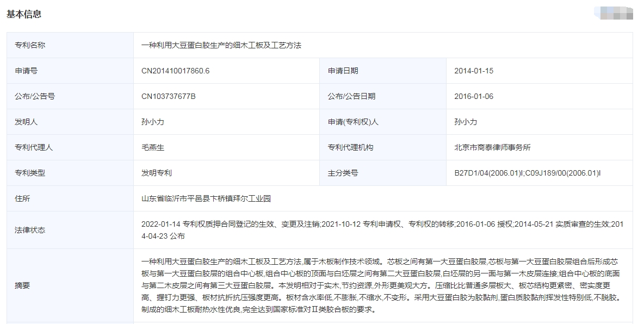The width and height of the screenshot is (644, 324).
Task: Click the 基本信息 section heading
Action: 24,14
